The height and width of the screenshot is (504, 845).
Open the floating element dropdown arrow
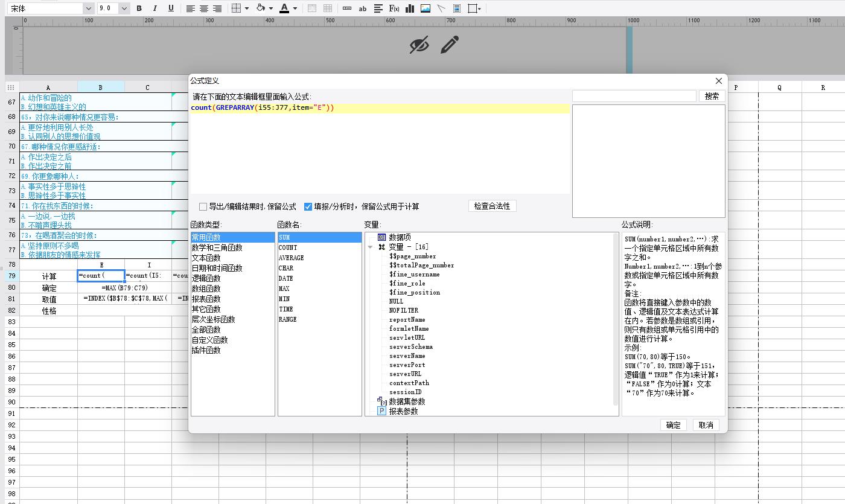click(480, 8)
